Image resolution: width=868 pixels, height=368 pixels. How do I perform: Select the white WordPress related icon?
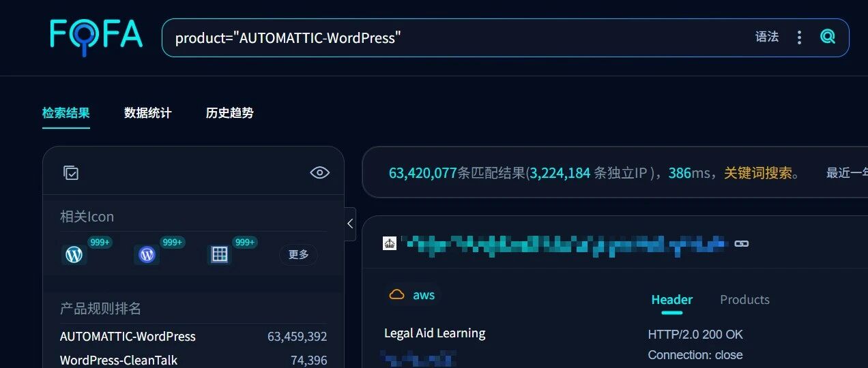click(74, 255)
